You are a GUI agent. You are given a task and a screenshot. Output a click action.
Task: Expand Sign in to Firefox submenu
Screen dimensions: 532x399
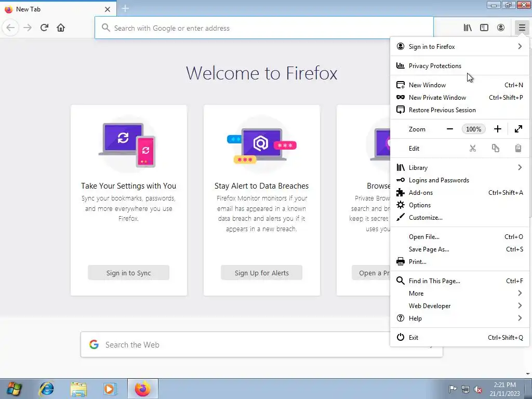[460, 46]
